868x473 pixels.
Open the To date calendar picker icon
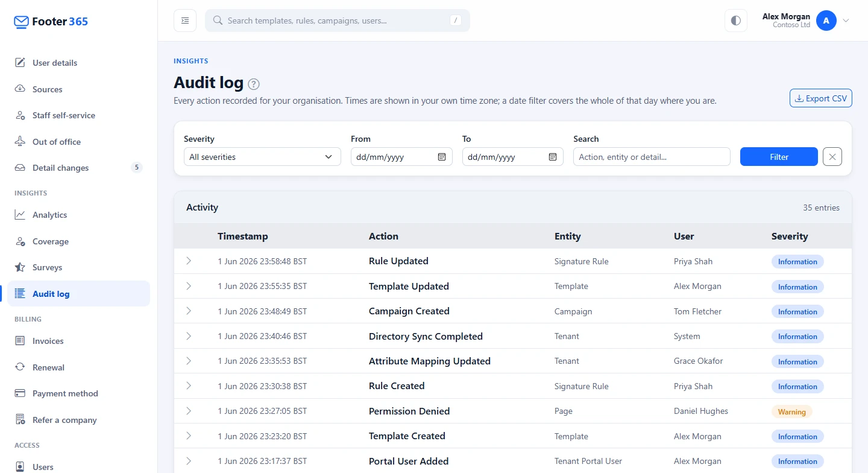[x=553, y=157]
